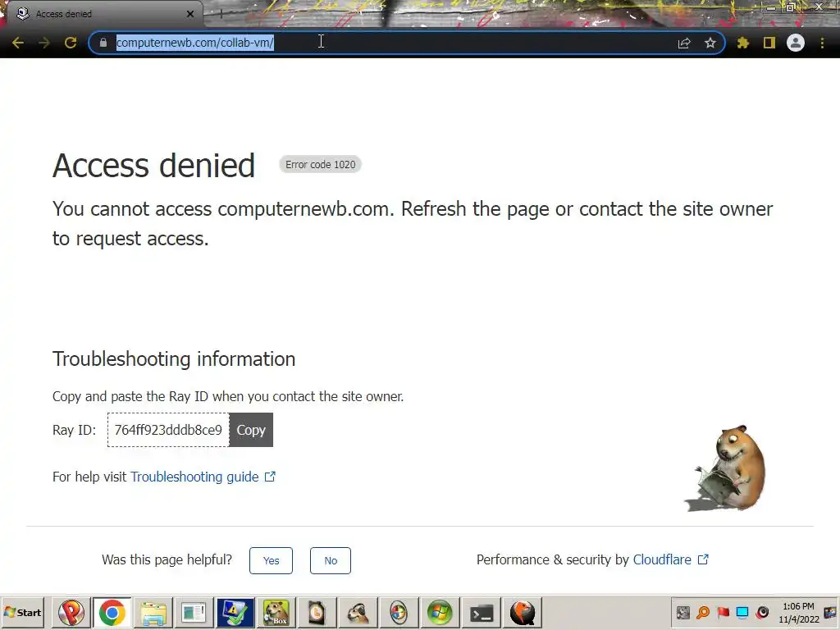The height and width of the screenshot is (630, 840).
Task: Open the Troubleshooting guide link
Action: point(203,477)
